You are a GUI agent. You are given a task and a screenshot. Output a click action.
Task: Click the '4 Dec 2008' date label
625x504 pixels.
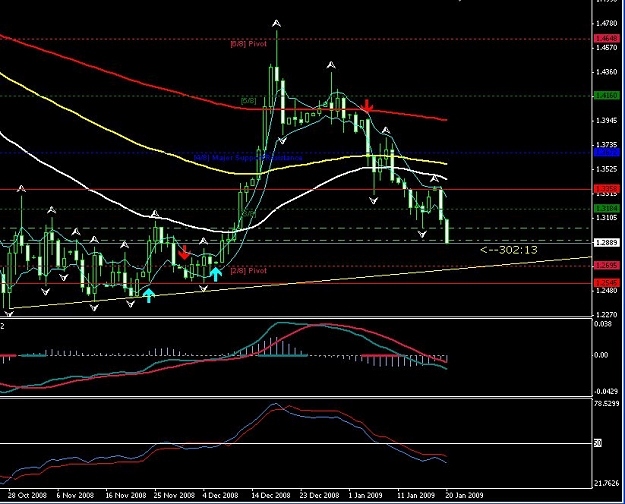point(220,496)
